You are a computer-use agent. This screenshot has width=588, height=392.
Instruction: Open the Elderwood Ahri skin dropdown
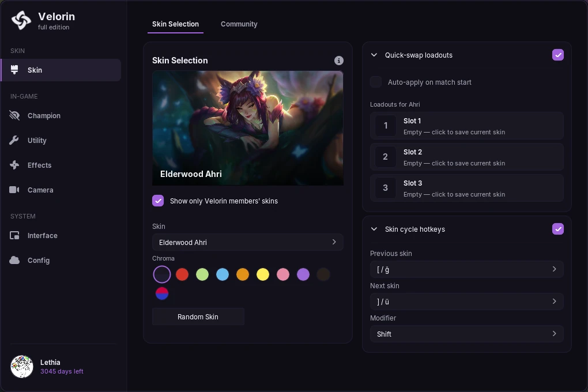247,242
